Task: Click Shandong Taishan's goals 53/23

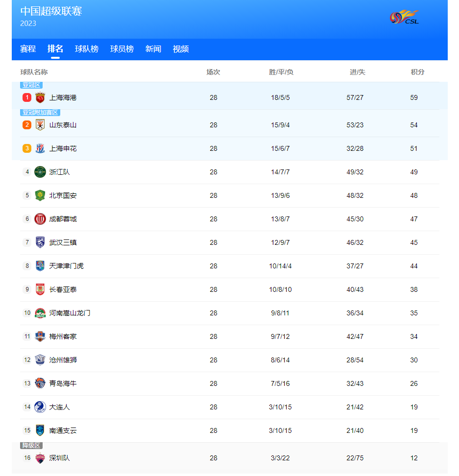Action: pos(355,125)
